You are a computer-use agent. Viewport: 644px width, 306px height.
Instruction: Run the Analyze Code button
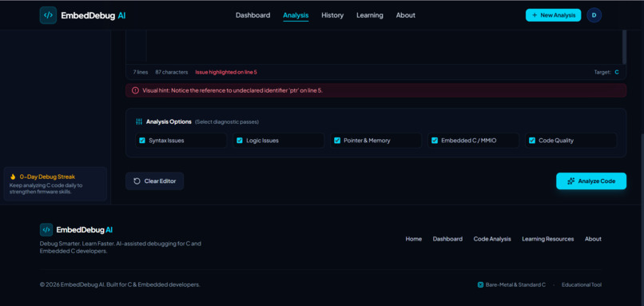pyautogui.click(x=591, y=181)
